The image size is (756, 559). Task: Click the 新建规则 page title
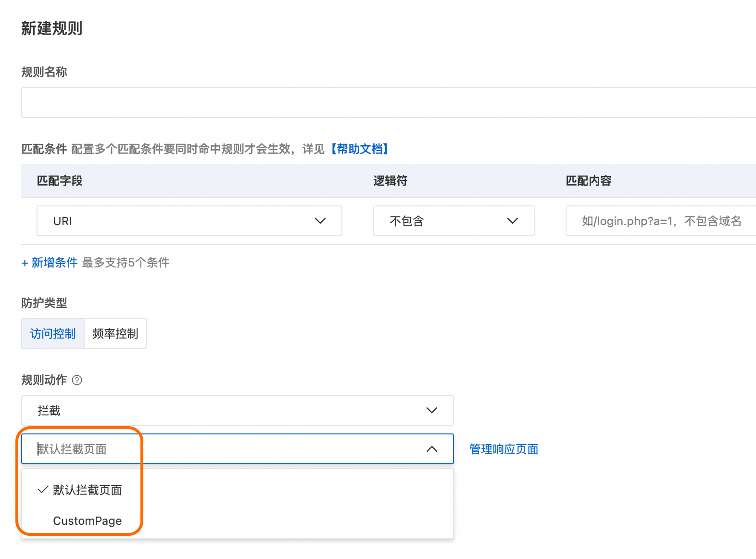coord(52,28)
